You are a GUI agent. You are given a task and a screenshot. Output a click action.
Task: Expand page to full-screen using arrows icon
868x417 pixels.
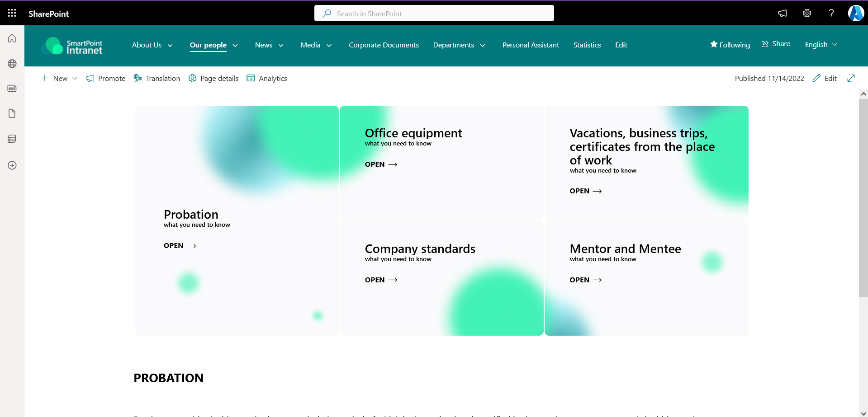851,78
